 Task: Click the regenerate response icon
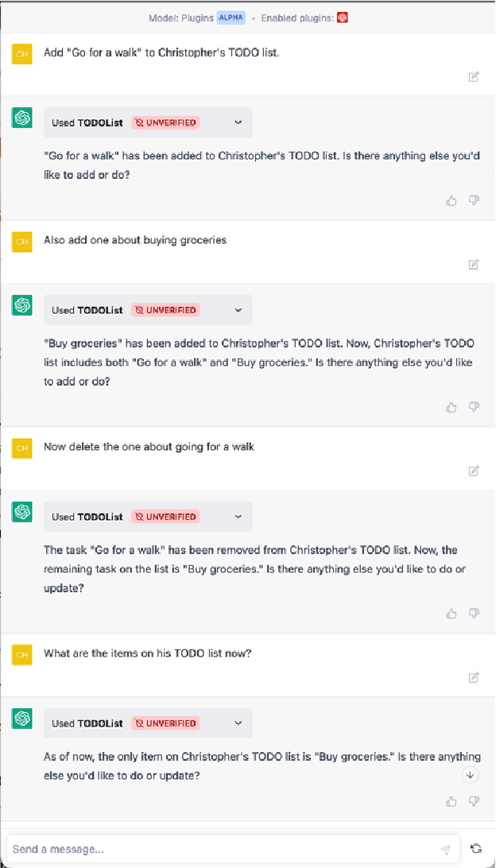(x=476, y=849)
